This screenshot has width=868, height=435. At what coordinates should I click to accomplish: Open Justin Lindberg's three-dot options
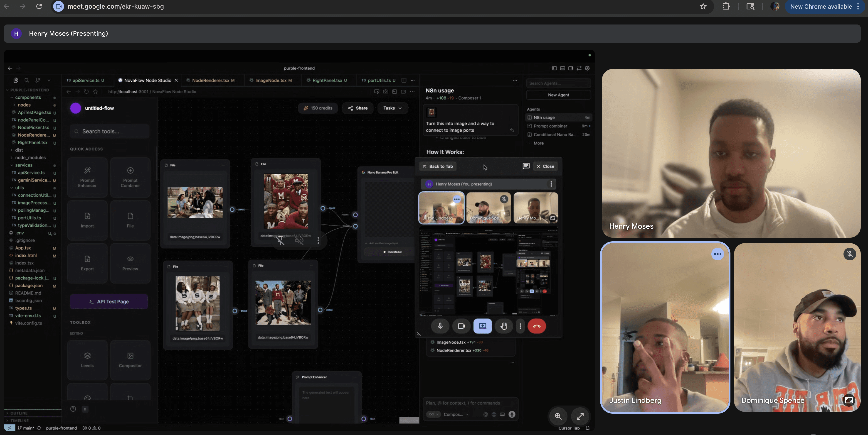tap(717, 254)
